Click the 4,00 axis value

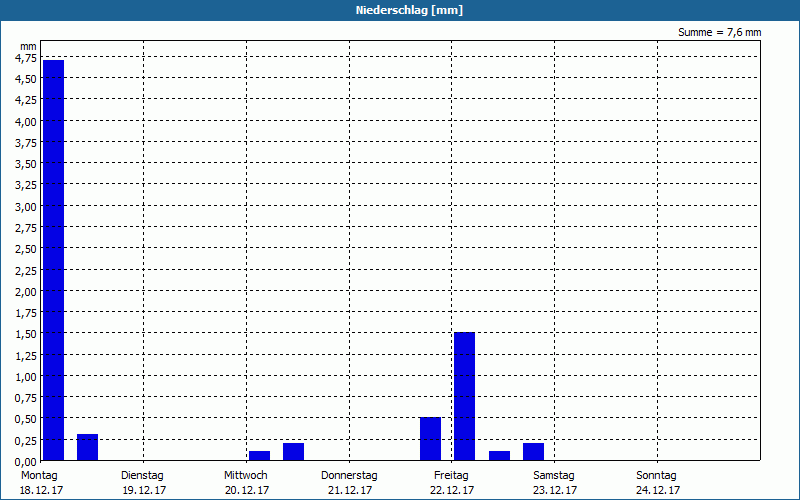(x=26, y=121)
